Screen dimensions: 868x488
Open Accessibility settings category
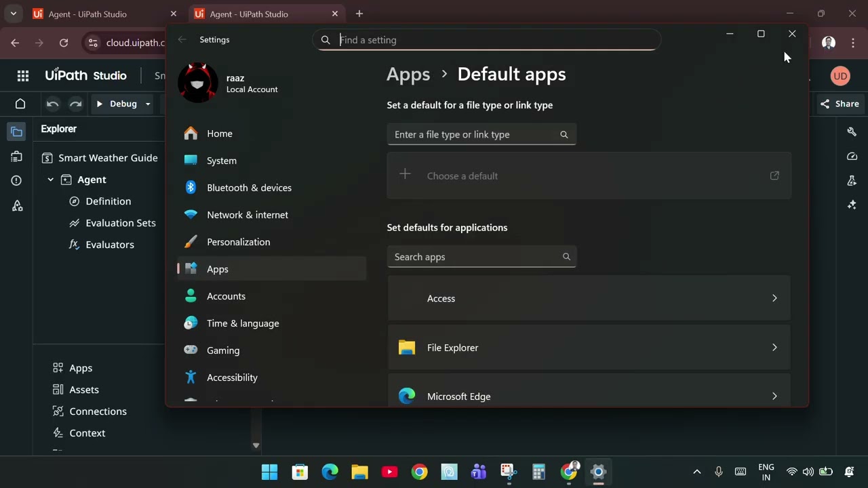point(271,378)
